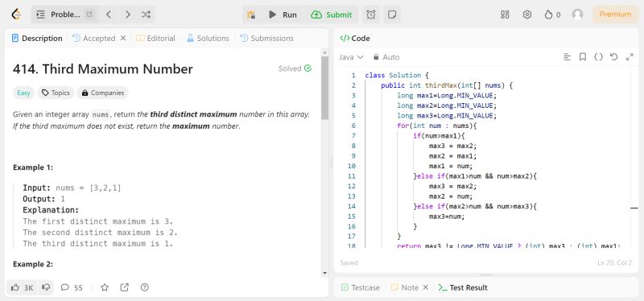Open the notes sticky icon in toolbar
Image resolution: width=644 pixels, height=301 pixels.
click(x=392, y=14)
